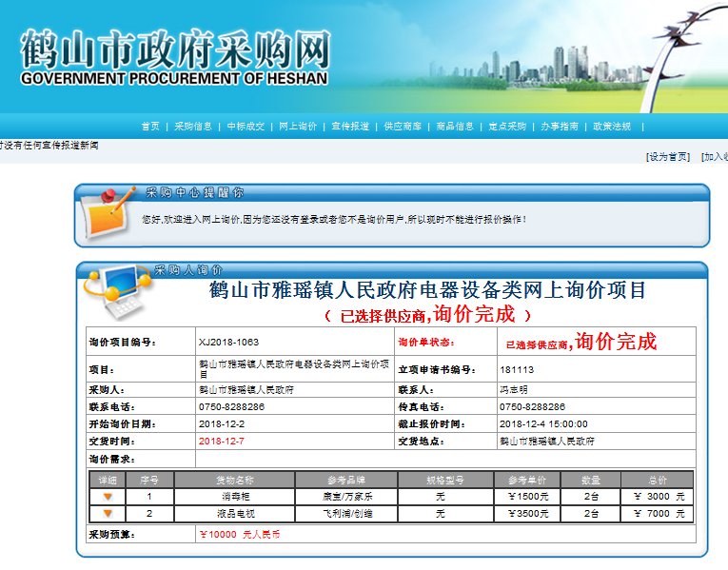Viewport: 728px width, 570px height.
Task: Click the 鹤山市政府采购网 site logo
Action: click(x=174, y=57)
